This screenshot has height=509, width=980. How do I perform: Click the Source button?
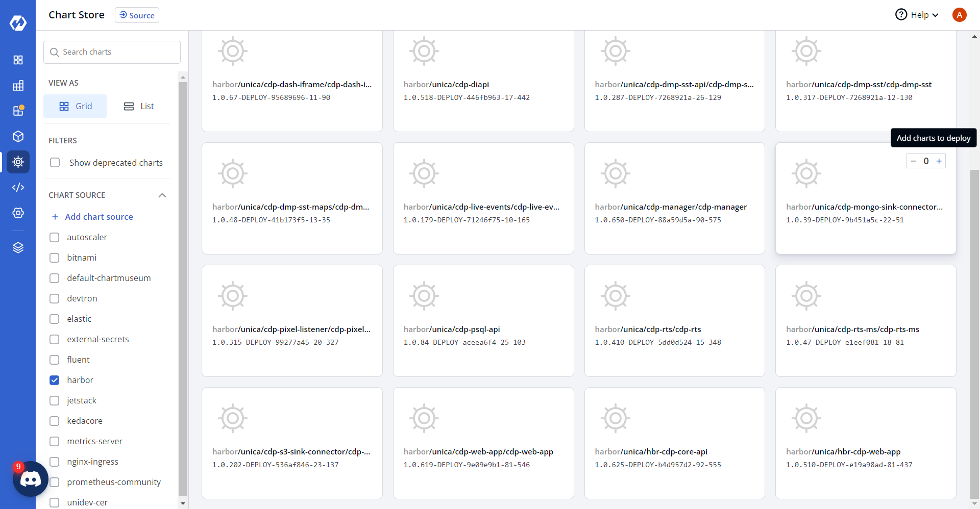click(x=137, y=15)
